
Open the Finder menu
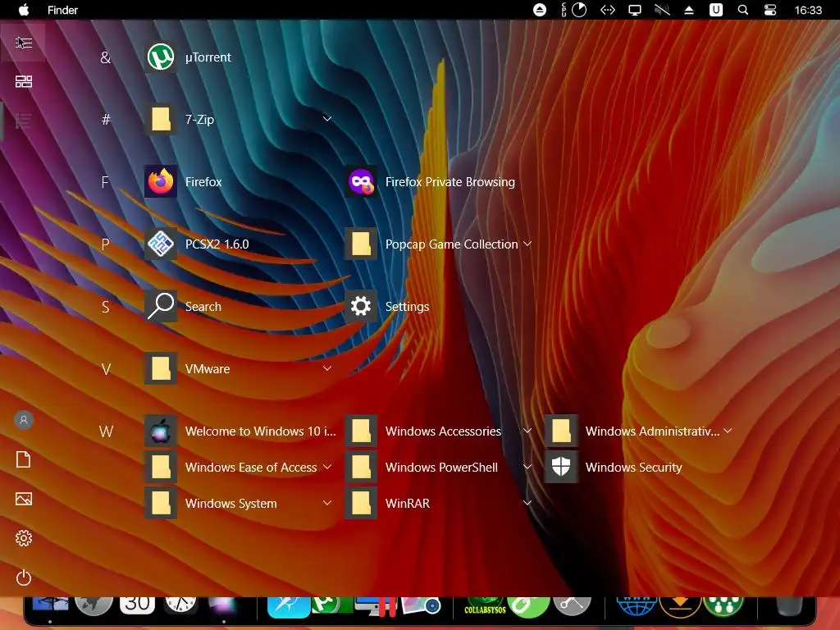coord(62,10)
